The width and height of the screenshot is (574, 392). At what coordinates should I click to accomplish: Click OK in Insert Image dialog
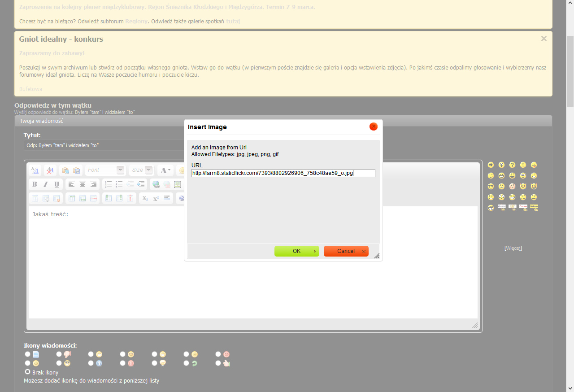tap(296, 251)
